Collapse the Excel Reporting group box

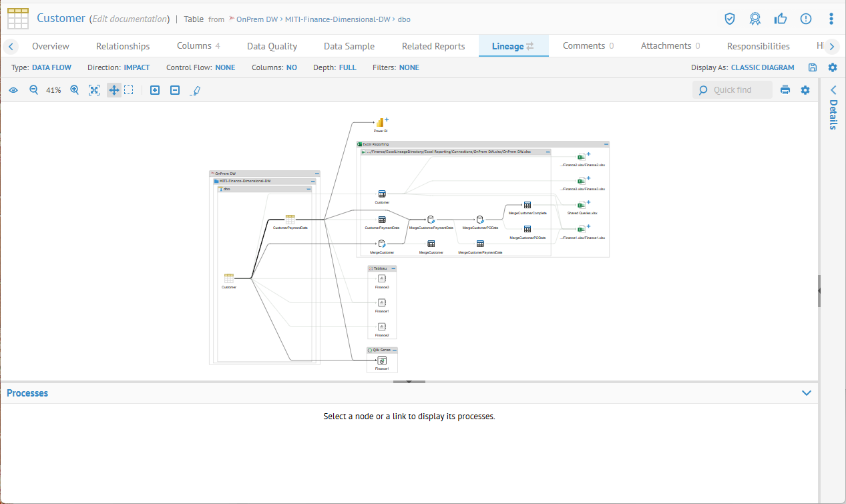tap(606, 144)
